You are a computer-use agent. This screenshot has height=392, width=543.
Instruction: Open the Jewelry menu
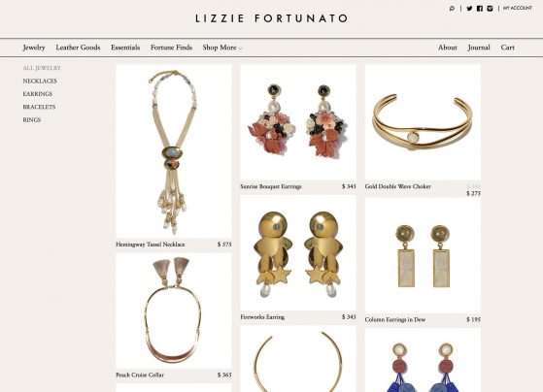(34, 48)
